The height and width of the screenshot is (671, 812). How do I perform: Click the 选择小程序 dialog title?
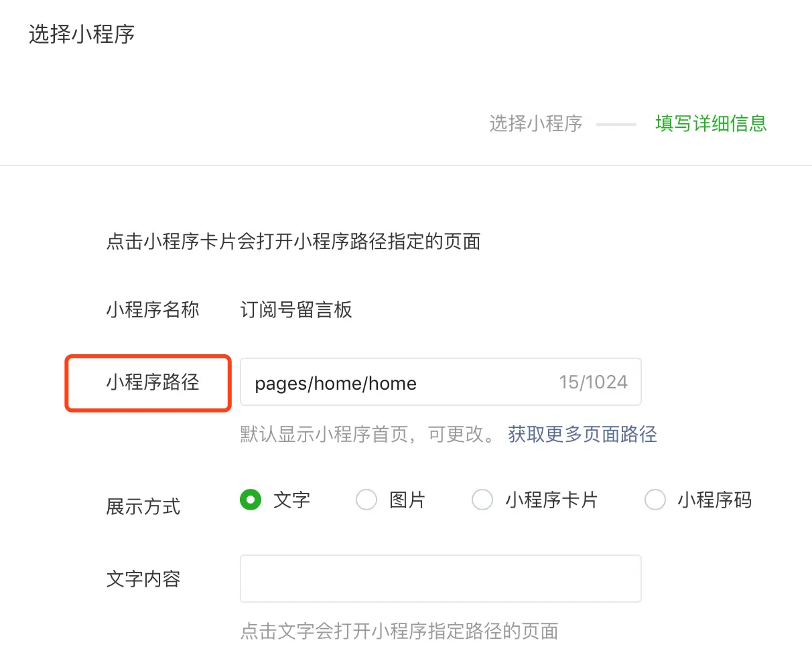coord(82,34)
